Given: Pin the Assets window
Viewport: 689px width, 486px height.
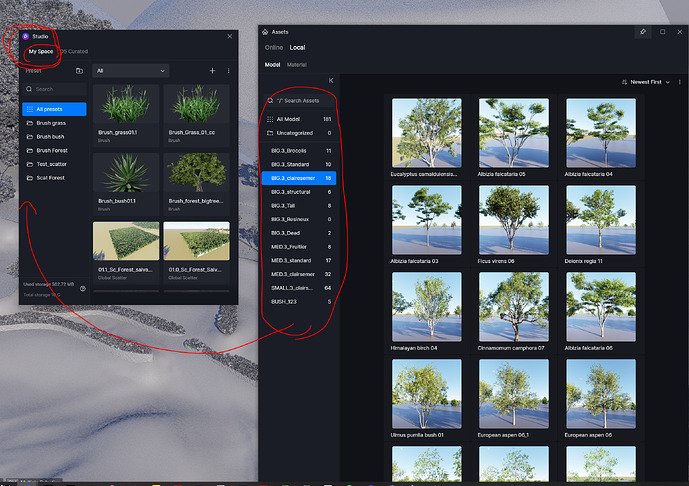Looking at the screenshot, I should [x=642, y=32].
